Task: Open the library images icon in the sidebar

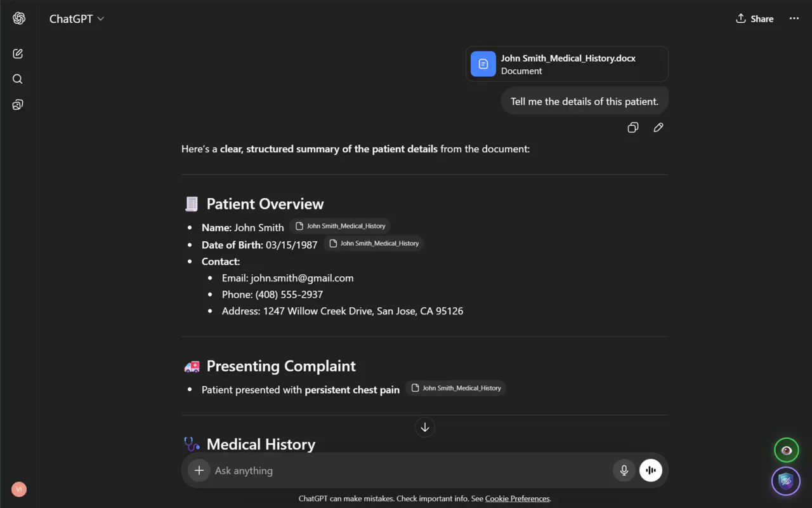Action: click(18, 105)
